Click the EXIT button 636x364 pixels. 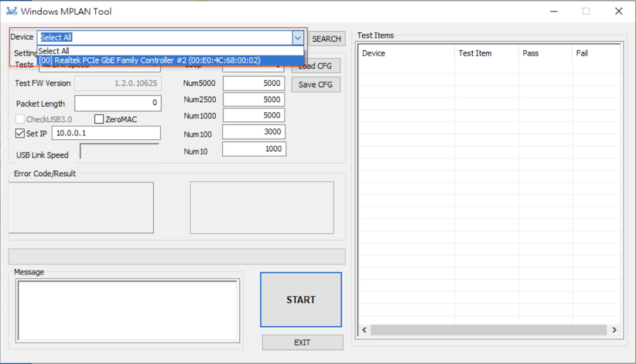303,342
